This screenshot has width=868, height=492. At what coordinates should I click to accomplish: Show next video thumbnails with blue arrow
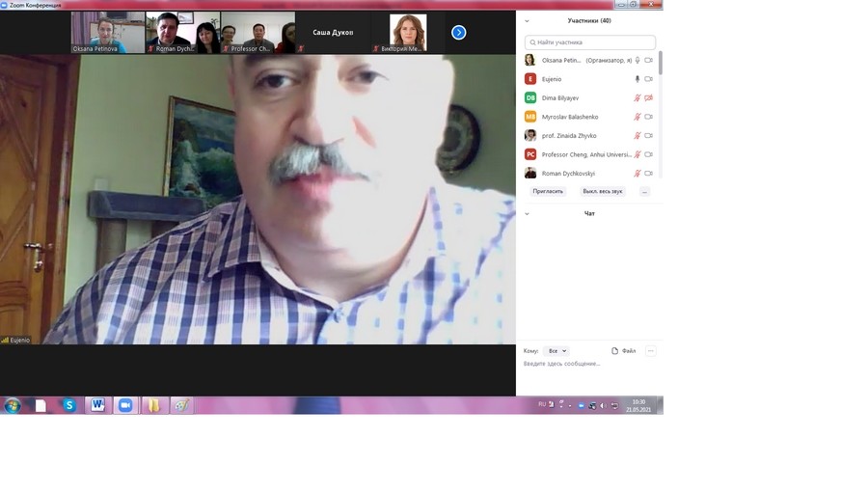click(458, 33)
